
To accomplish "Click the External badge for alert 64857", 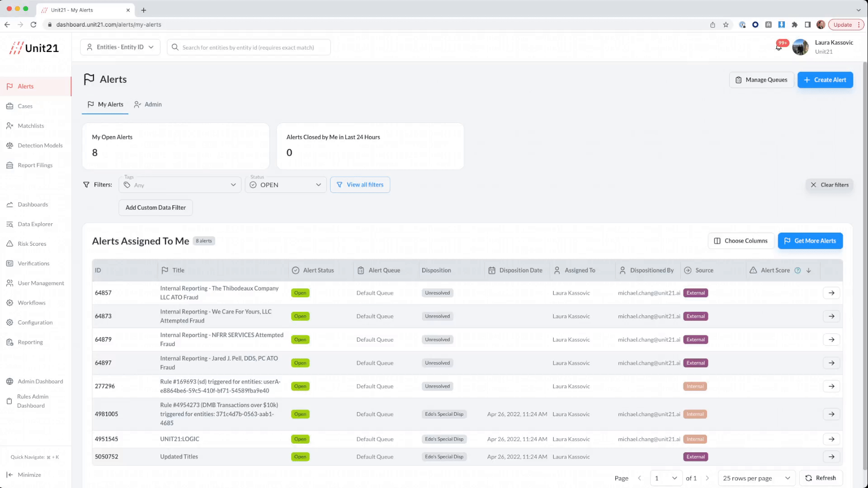I will 695,293.
